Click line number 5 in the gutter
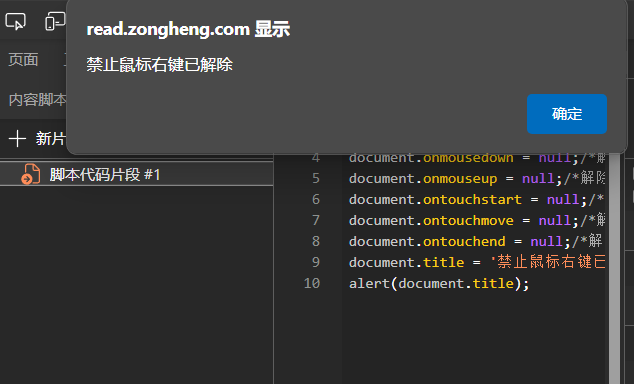Image resolution: width=634 pixels, height=384 pixels. click(316, 178)
